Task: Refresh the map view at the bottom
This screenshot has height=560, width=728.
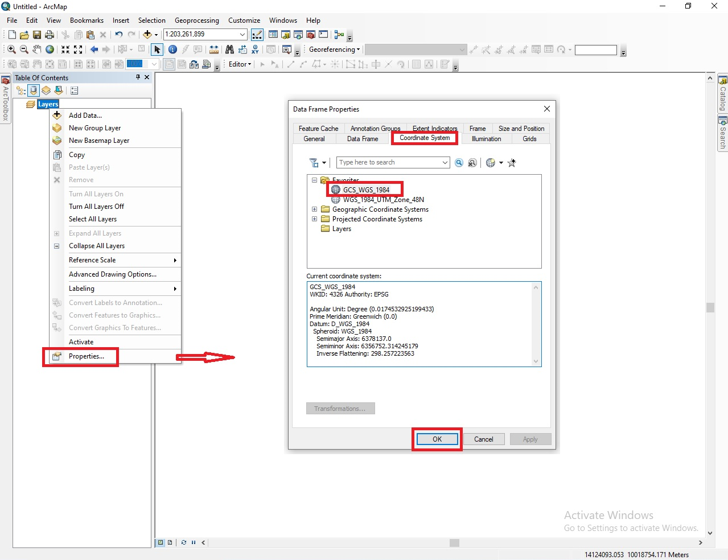Action: (184, 542)
